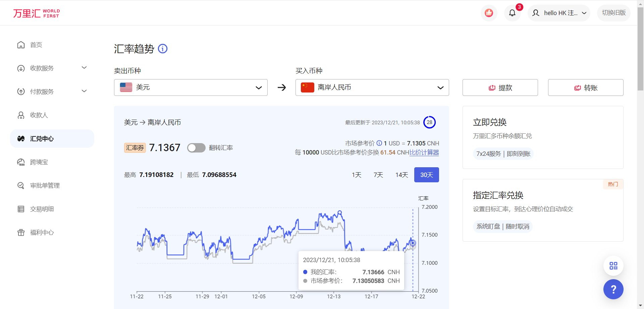
Task: Click the 福利中心 gift icon
Action: click(21, 232)
